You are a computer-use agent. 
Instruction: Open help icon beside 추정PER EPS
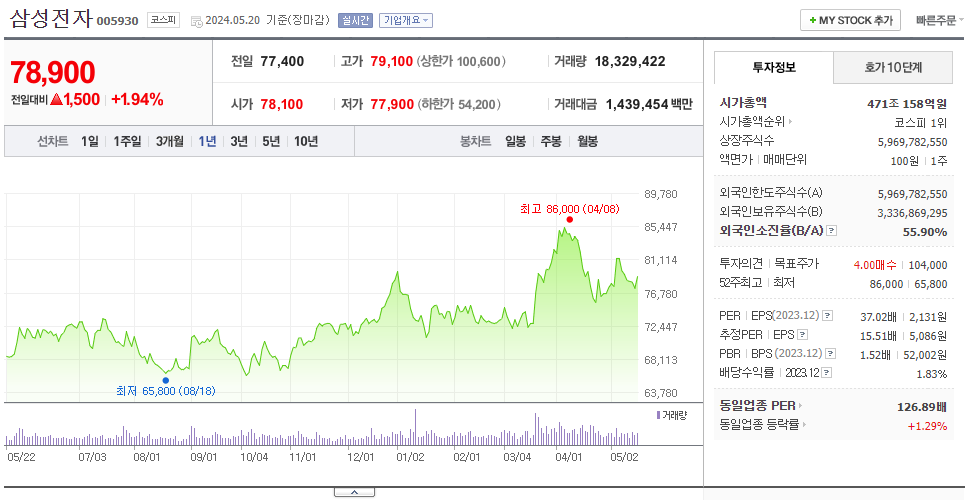pos(802,335)
